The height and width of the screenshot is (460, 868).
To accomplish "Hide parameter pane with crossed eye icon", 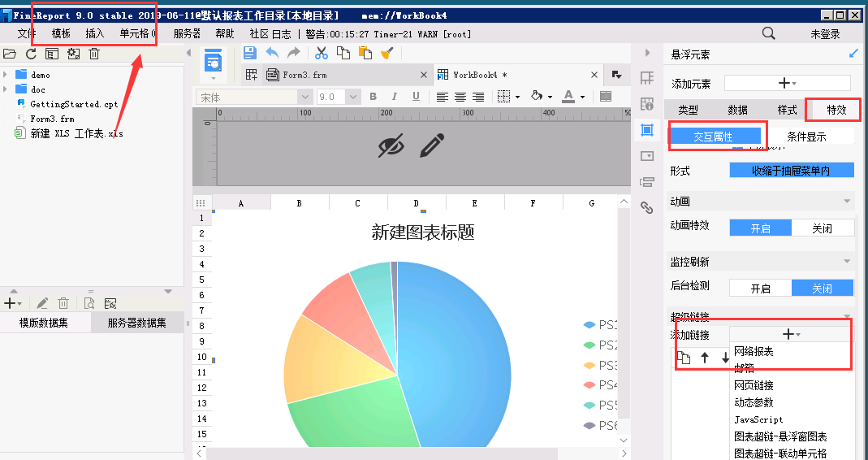I will tap(391, 146).
